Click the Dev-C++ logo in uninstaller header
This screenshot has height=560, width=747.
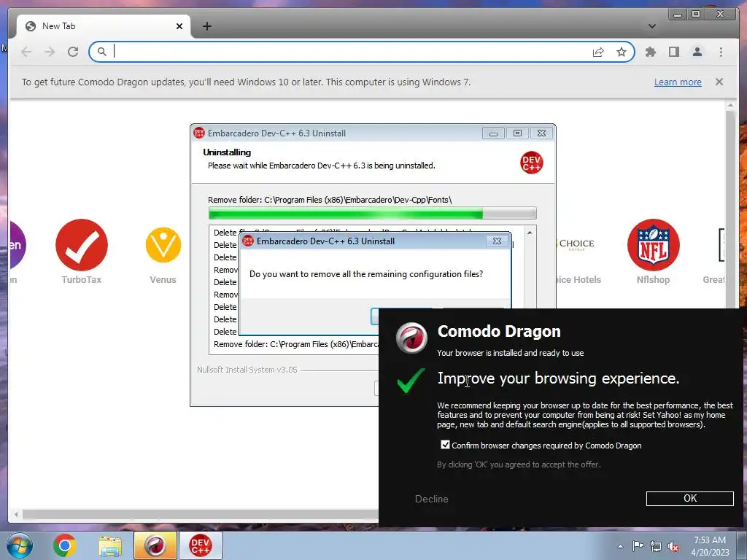coord(531,163)
